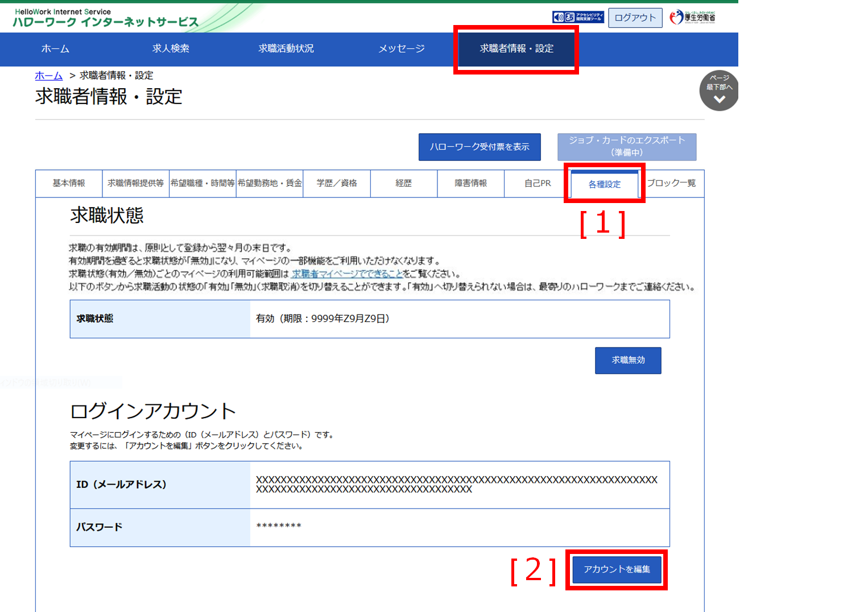Open ホーム in the navigation bar
This screenshot has height=612, width=868.
(55, 49)
